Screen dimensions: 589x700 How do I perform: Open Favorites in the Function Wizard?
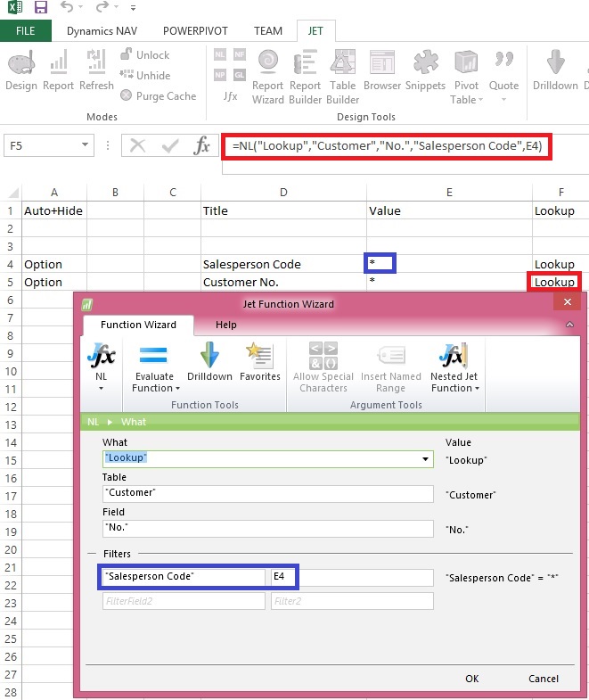pos(260,361)
